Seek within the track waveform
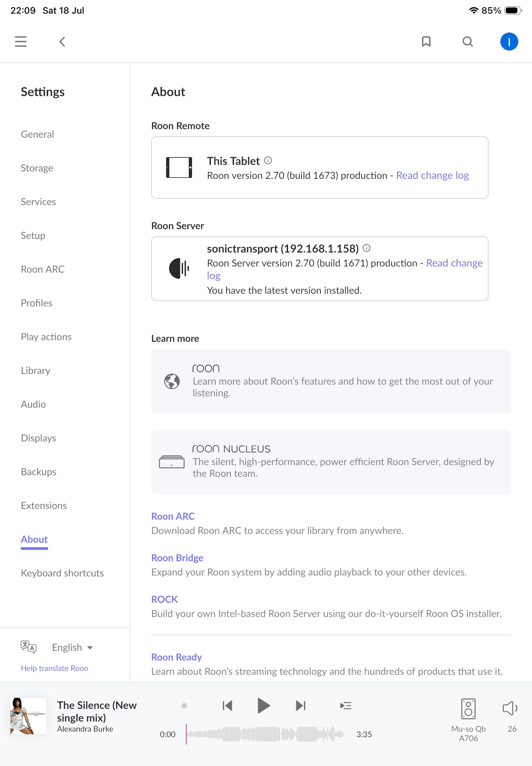Viewport: 532px width, 766px height. [x=266, y=734]
